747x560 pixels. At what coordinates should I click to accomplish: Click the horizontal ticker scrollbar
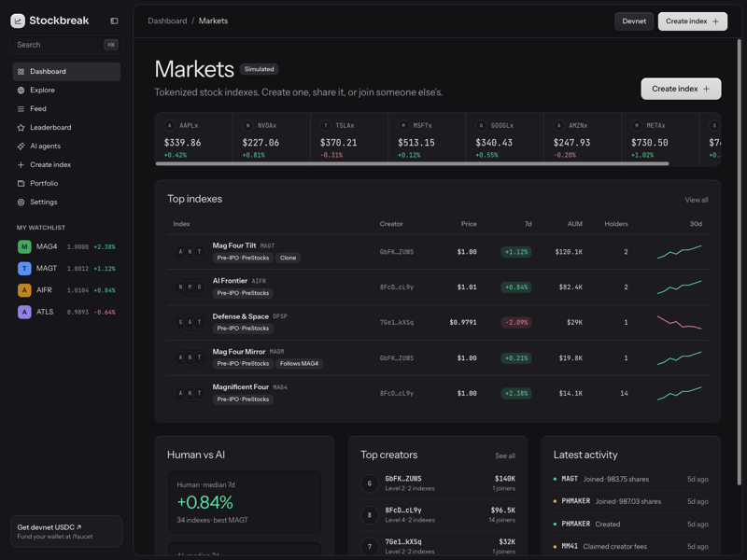(x=412, y=164)
